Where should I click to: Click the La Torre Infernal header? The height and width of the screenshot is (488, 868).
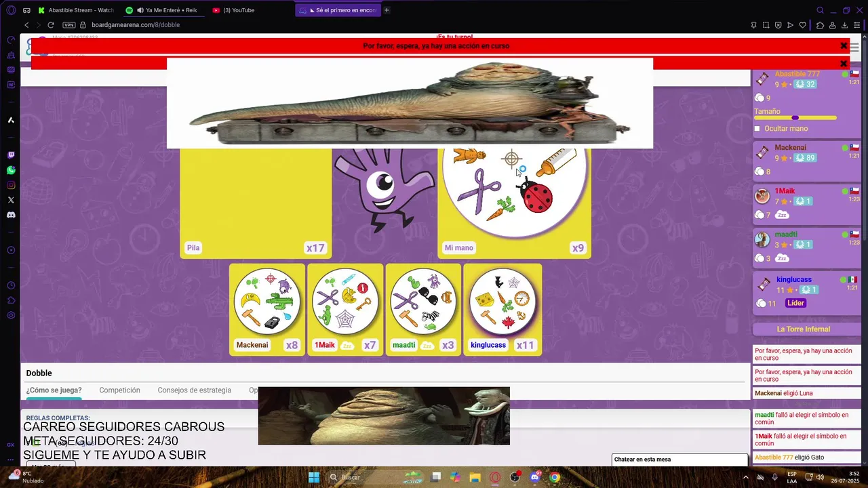click(x=804, y=329)
